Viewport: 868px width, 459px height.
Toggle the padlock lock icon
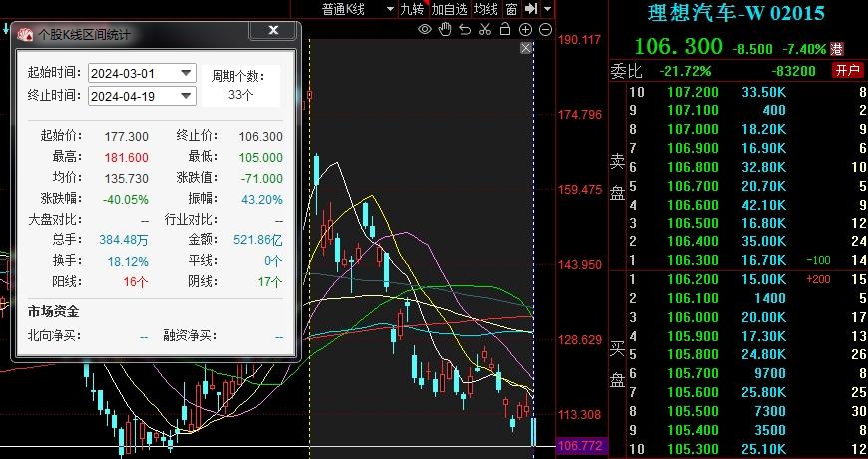point(504,29)
